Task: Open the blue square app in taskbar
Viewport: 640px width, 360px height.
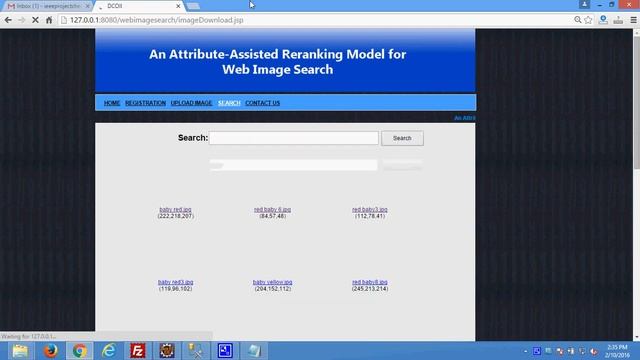Action: click(225, 351)
